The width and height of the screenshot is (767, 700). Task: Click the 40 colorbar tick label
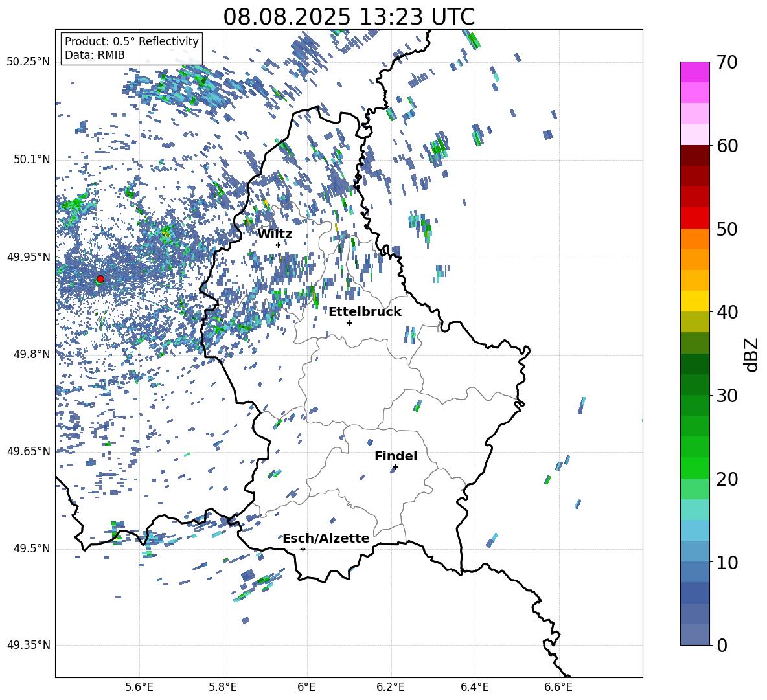727,312
